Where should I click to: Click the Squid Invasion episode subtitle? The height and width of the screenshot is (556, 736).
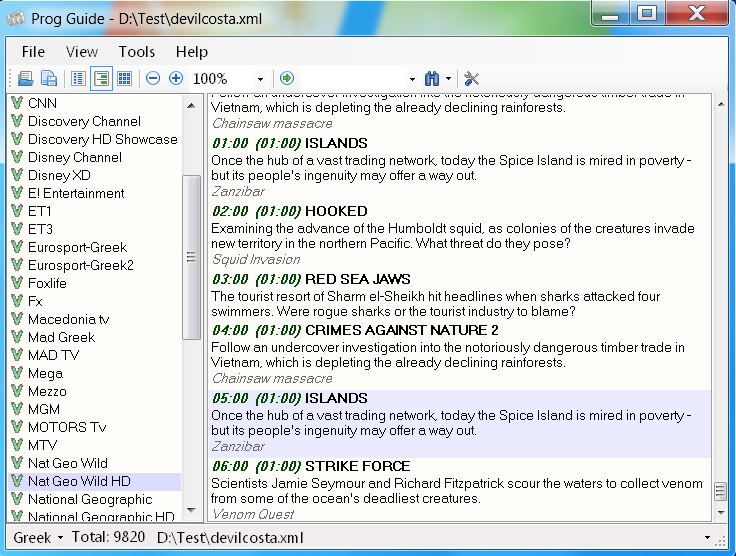(x=256, y=259)
